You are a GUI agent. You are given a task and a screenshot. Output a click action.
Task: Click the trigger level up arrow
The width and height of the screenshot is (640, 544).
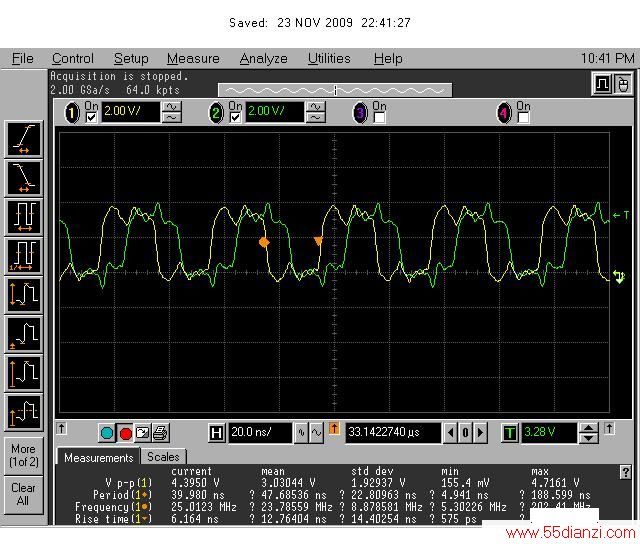click(589, 428)
